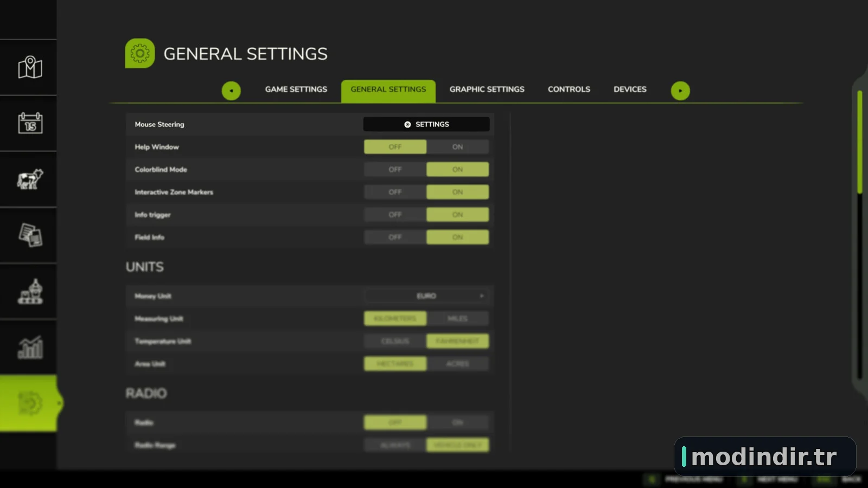Open the Graphic Settings tab
The height and width of the screenshot is (488, 868).
[487, 89]
